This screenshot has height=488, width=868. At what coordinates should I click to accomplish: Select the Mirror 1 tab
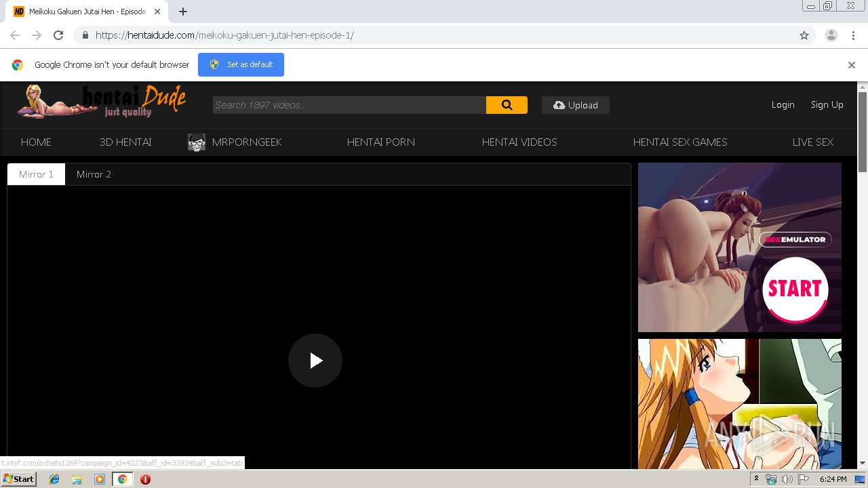pyautogui.click(x=36, y=174)
